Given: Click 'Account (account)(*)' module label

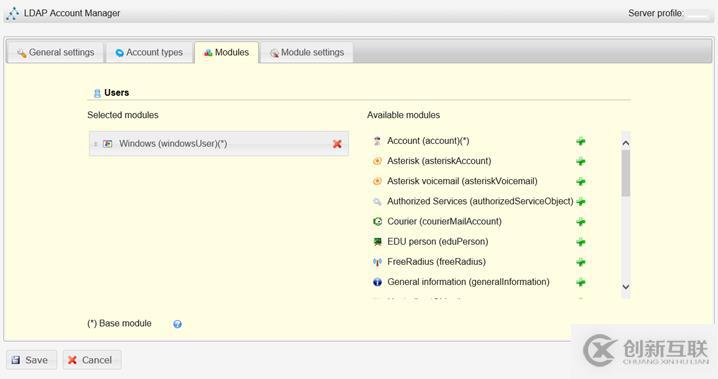Looking at the screenshot, I should [x=428, y=141].
